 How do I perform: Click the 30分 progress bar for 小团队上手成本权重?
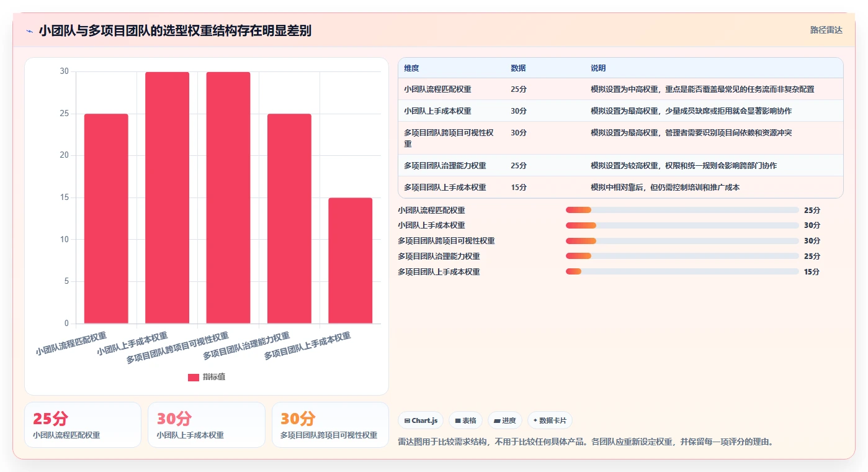pos(682,225)
